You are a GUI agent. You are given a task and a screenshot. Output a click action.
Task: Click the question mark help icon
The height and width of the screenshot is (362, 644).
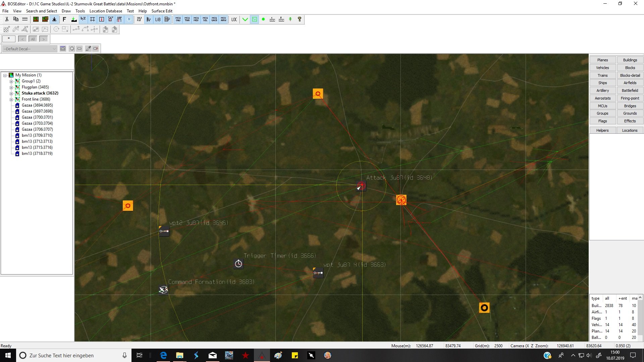300,19
